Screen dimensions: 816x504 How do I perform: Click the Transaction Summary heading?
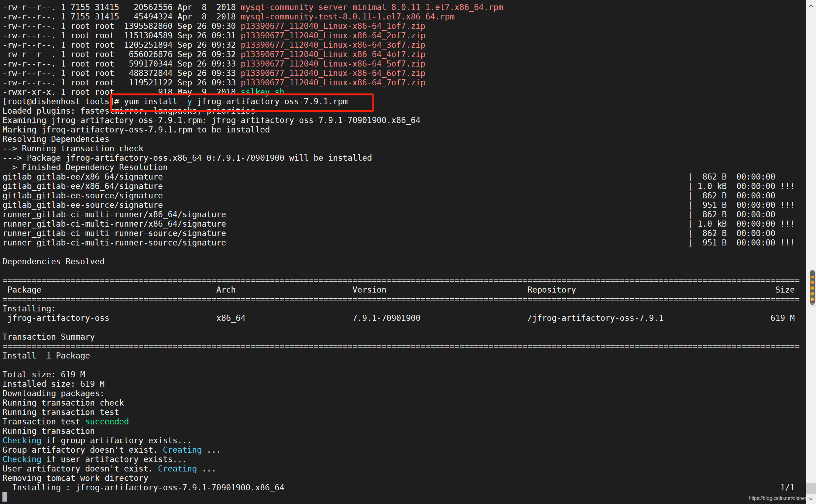48,337
